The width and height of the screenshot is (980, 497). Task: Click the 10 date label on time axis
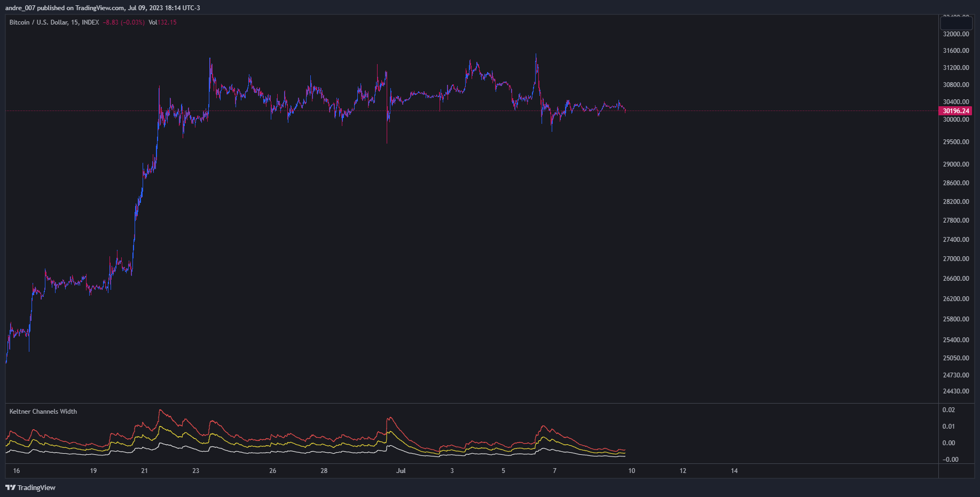(632, 471)
